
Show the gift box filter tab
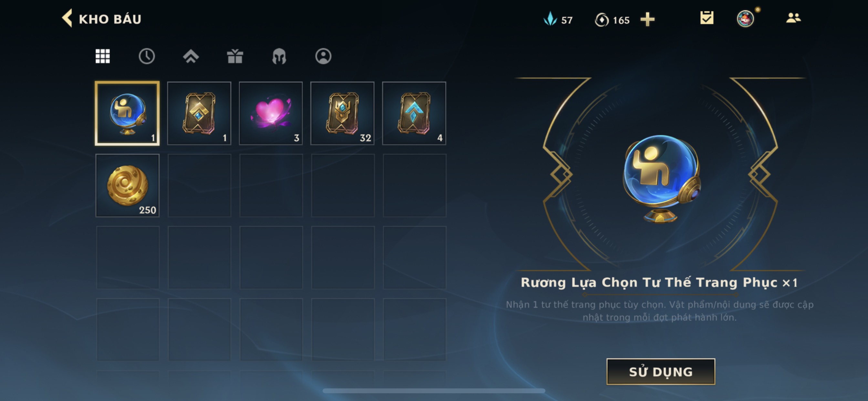coord(235,56)
